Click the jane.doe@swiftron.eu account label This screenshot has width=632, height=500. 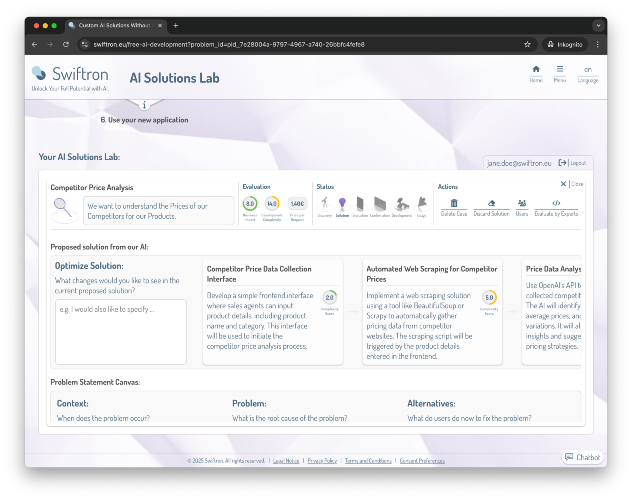click(x=519, y=163)
